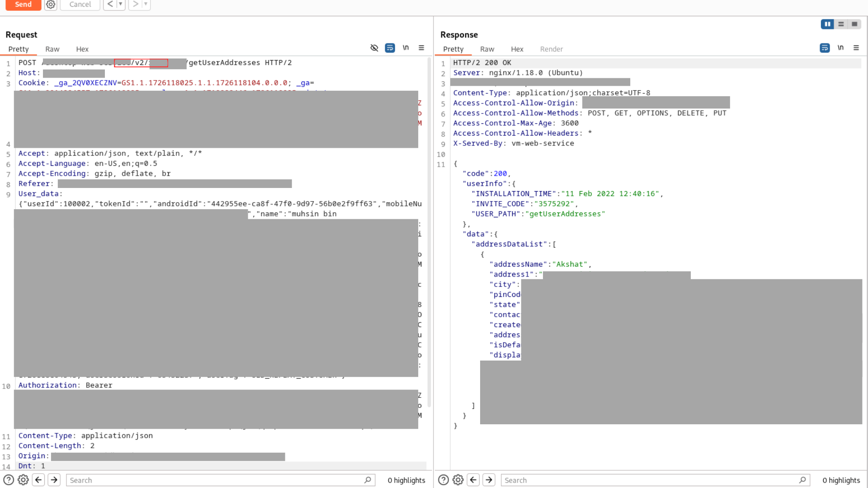Switch to the Response Hex tab
This screenshot has height=488, width=868.
click(517, 49)
